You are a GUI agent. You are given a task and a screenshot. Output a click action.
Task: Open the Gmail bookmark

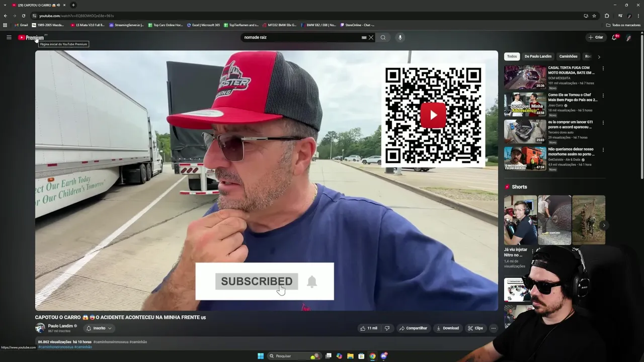click(x=21, y=25)
